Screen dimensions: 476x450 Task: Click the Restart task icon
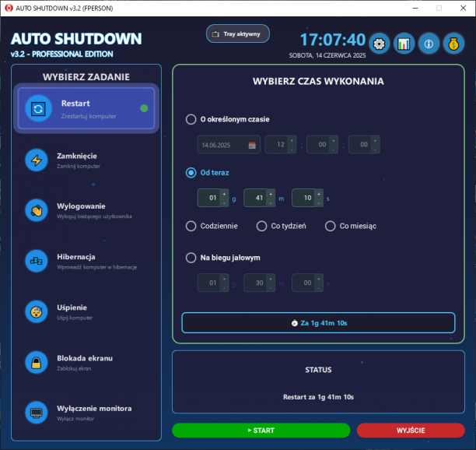coord(38,108)
